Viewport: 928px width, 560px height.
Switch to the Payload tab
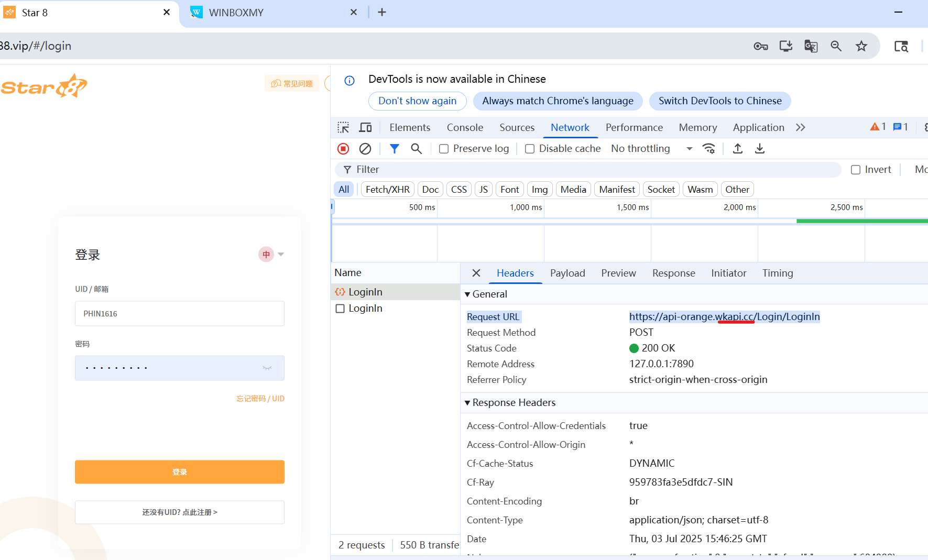point(567,273)
